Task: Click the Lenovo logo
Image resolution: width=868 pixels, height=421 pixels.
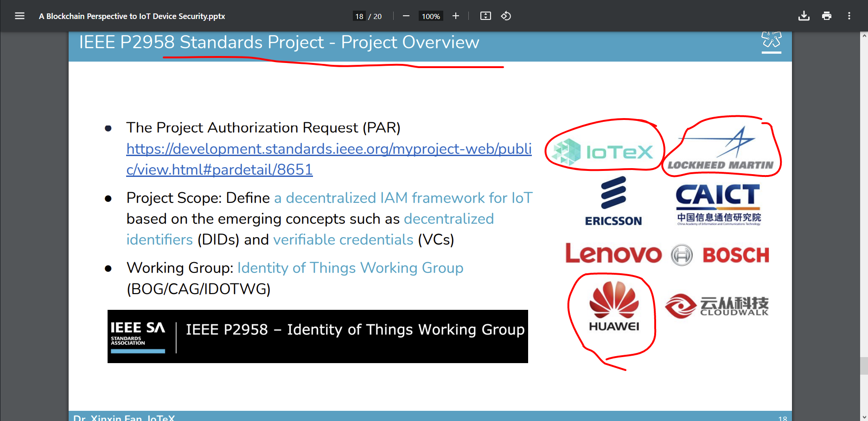Action: pos(613,253)
